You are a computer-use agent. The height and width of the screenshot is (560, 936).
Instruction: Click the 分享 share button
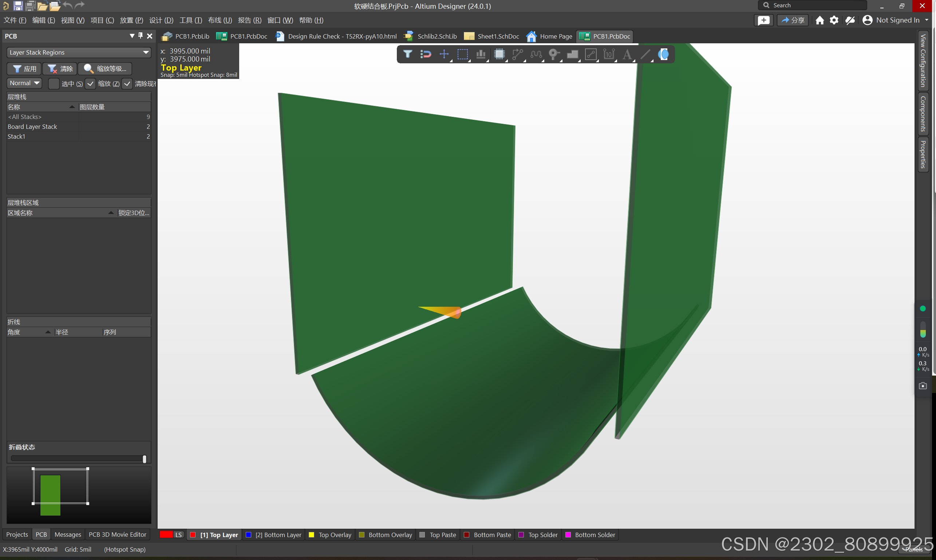point(792,20)
